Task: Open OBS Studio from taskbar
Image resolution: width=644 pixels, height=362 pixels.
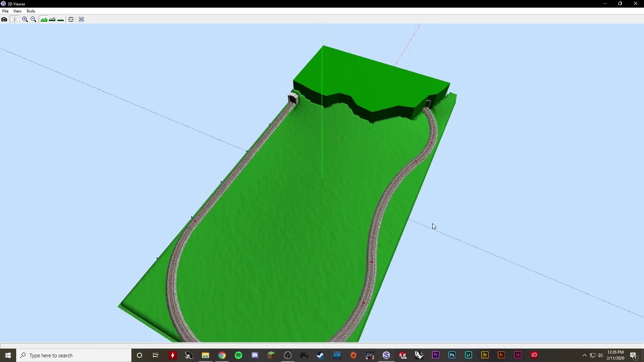Action: pyautogui.click(x=288, y=355)
